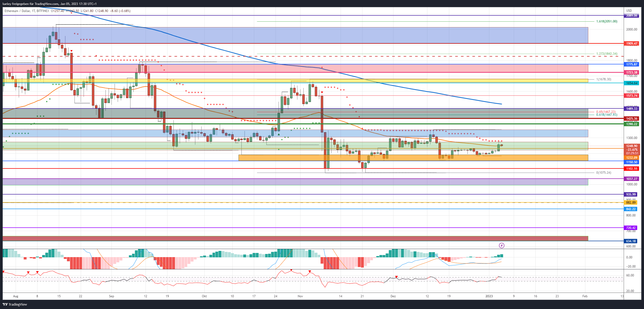Click the red 1102.55 price label
This screenshot has height=309, width=644.
[632, 169]
